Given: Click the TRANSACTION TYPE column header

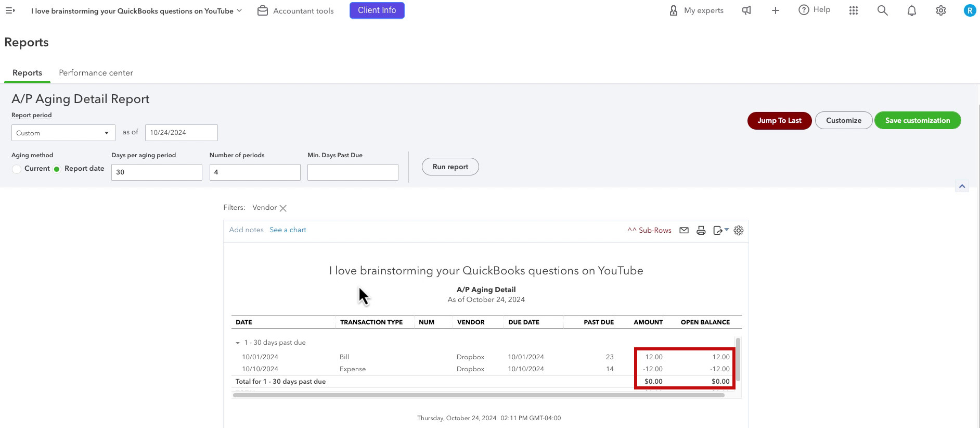Looking at the screenshot, I should click(371, 322).
